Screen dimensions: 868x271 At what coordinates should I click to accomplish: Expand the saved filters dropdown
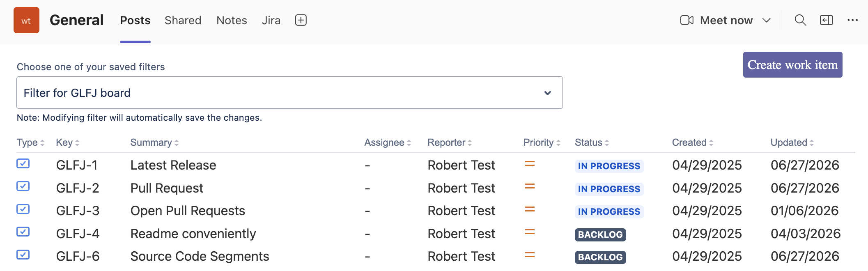(289, 93)
